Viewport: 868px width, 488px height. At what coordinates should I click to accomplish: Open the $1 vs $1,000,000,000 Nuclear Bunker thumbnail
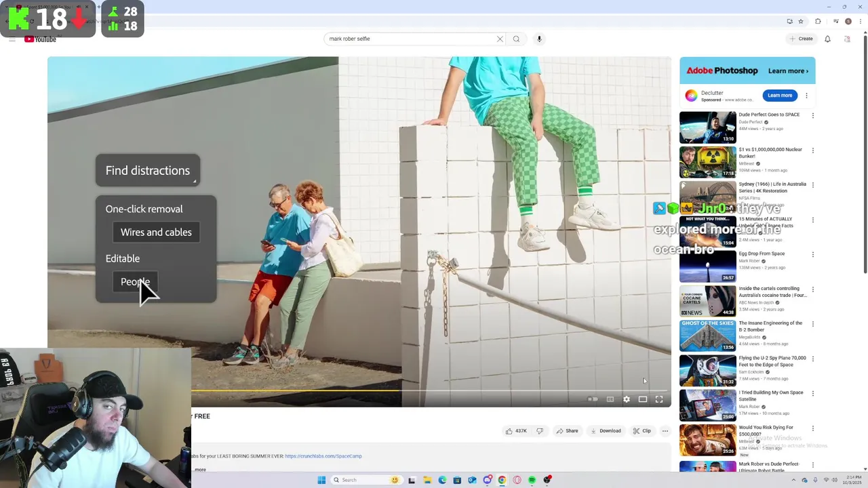pyautogui.click(x=707, y=162)
